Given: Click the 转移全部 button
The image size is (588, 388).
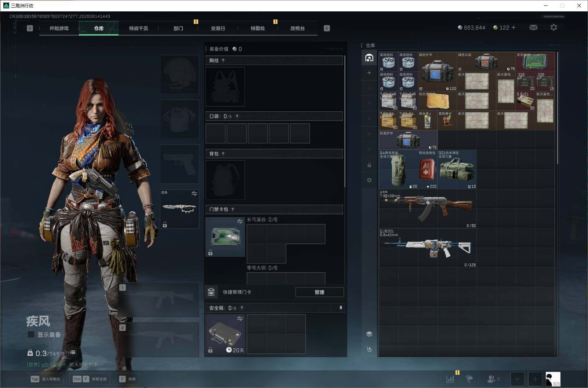Looking at the screenshot, I should pyautogui.click(x=90, y=379).
